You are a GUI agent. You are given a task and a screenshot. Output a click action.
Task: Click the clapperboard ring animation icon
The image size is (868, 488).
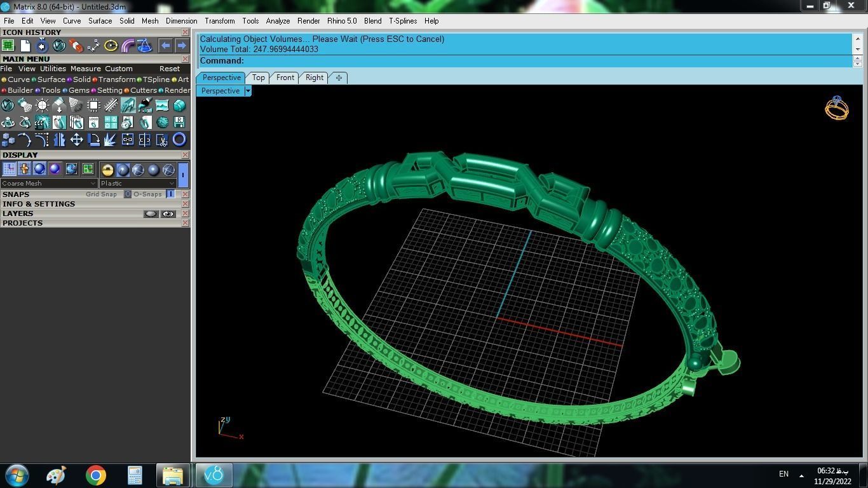43,122
